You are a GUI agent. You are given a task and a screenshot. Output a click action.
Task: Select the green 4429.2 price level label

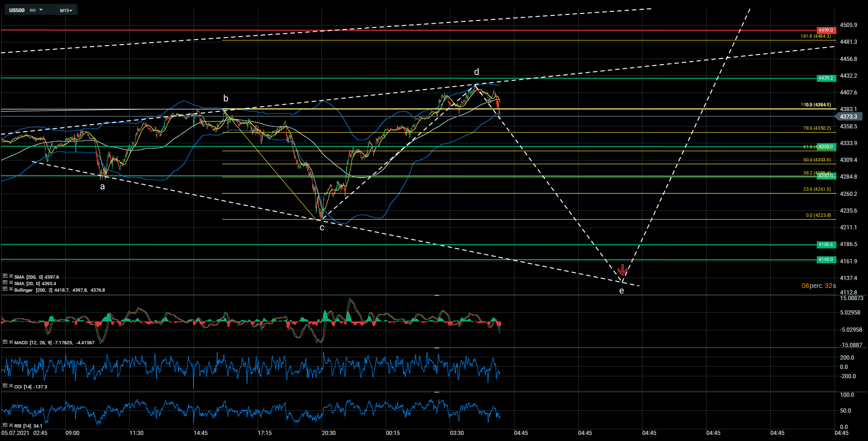(826, 78)
